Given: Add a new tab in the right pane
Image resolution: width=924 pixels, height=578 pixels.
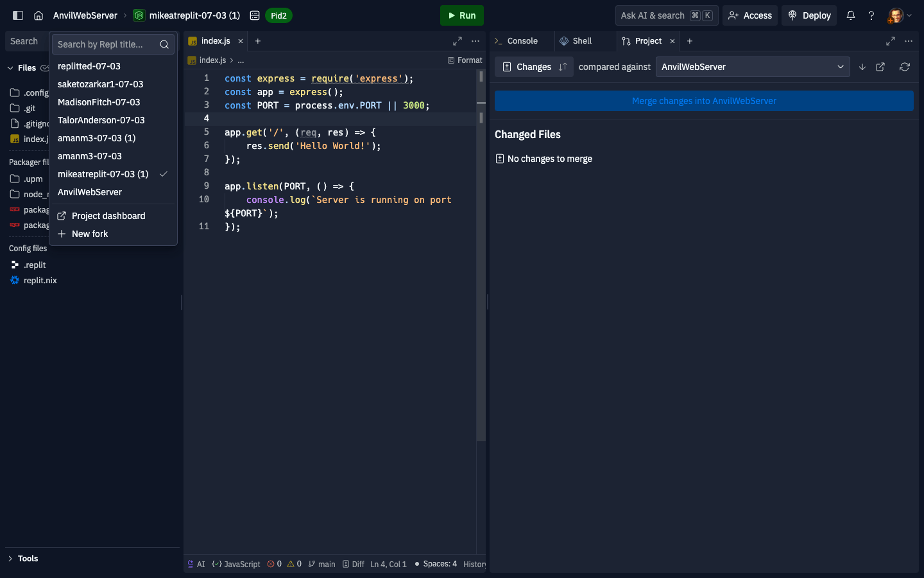Looking at the screenshot, I should click(690, 41).
